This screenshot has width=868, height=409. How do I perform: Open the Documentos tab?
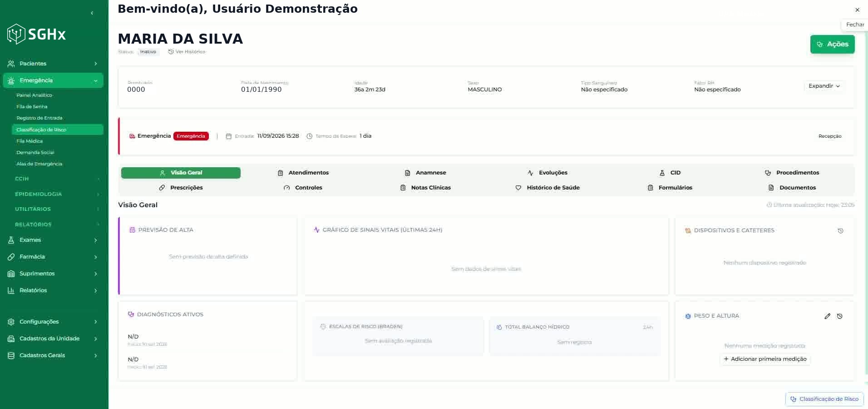click(x=792, y=188)
